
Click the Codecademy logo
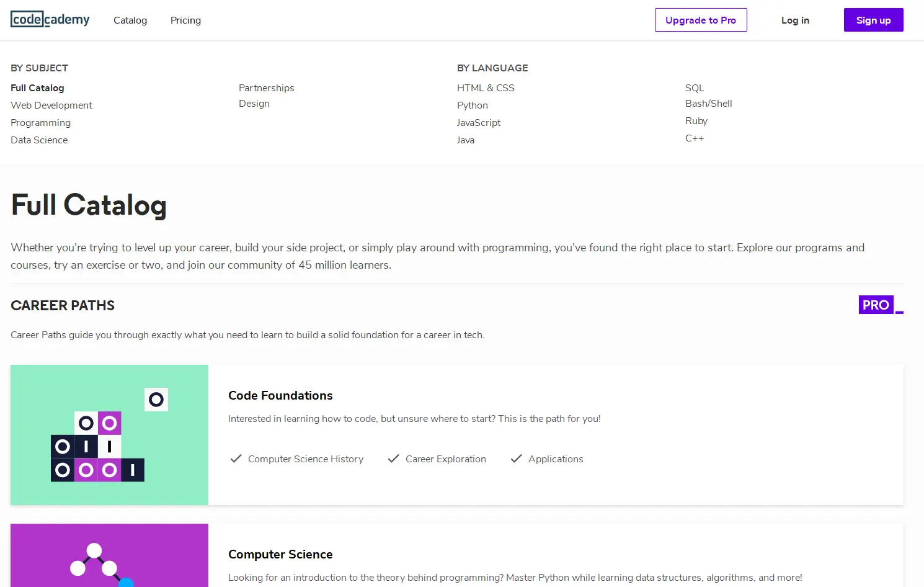[x=50, y=20]
